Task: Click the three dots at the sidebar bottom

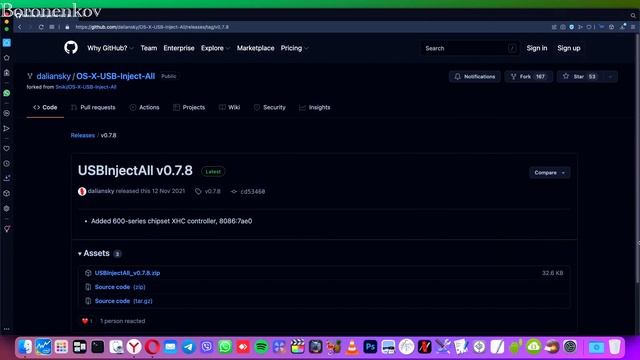Action: click(7, 329)
